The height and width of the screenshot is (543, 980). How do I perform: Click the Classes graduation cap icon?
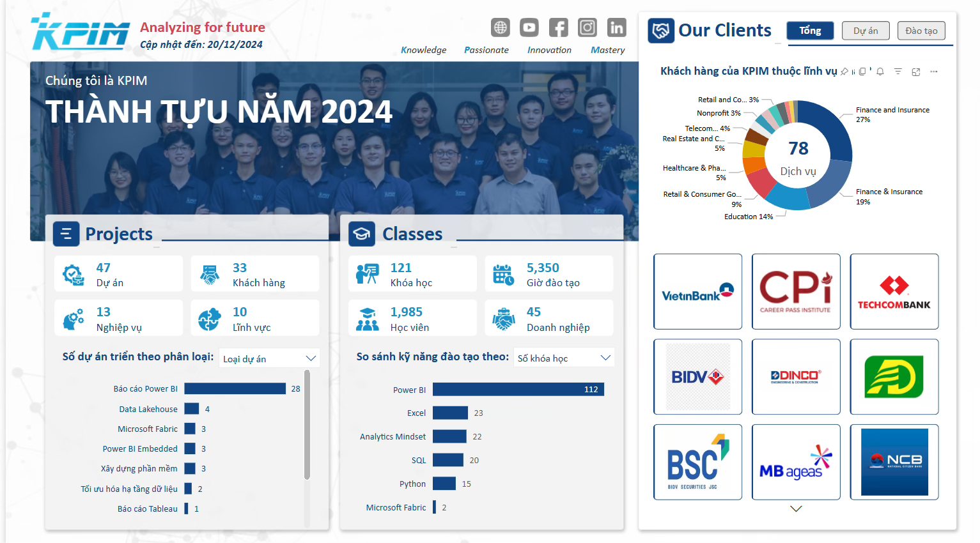coord(362,234)
